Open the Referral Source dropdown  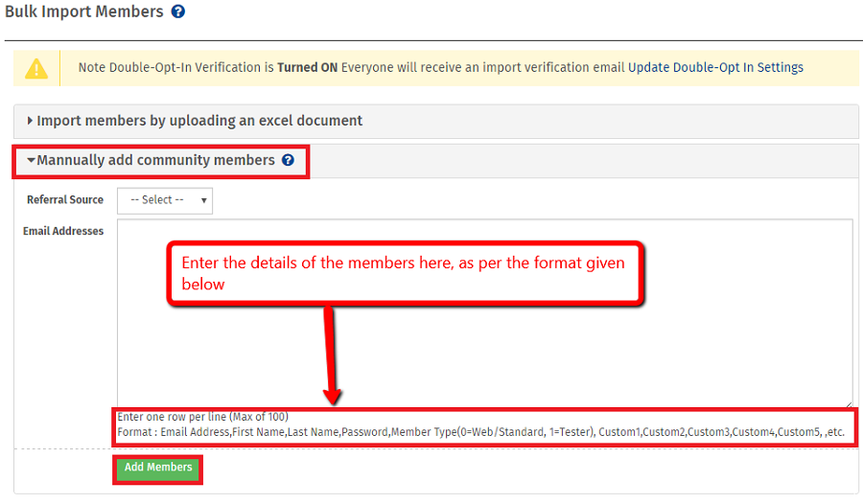point(165,200)
